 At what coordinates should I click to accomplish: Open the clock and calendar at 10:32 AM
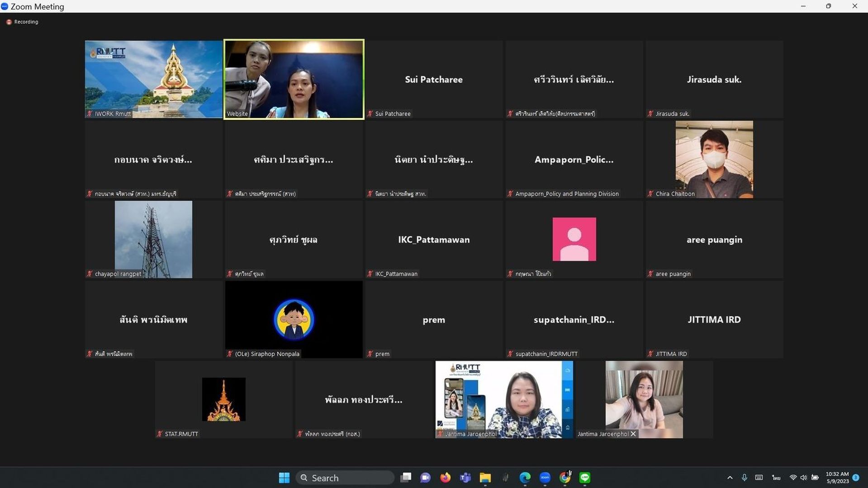click(x=837, y=478)
